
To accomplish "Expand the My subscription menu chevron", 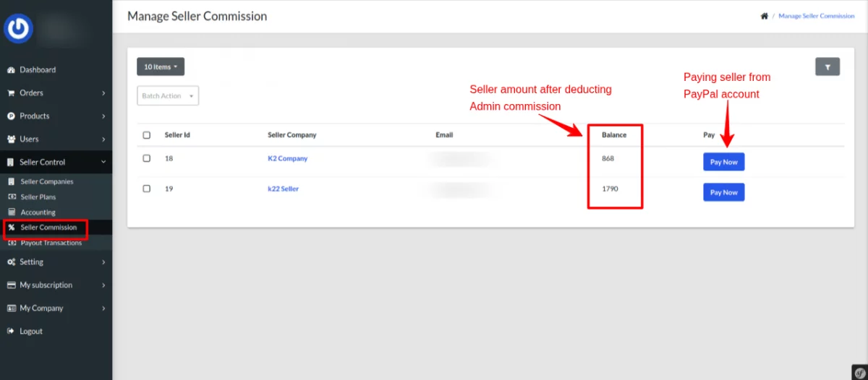I will [x=103, y=285].
